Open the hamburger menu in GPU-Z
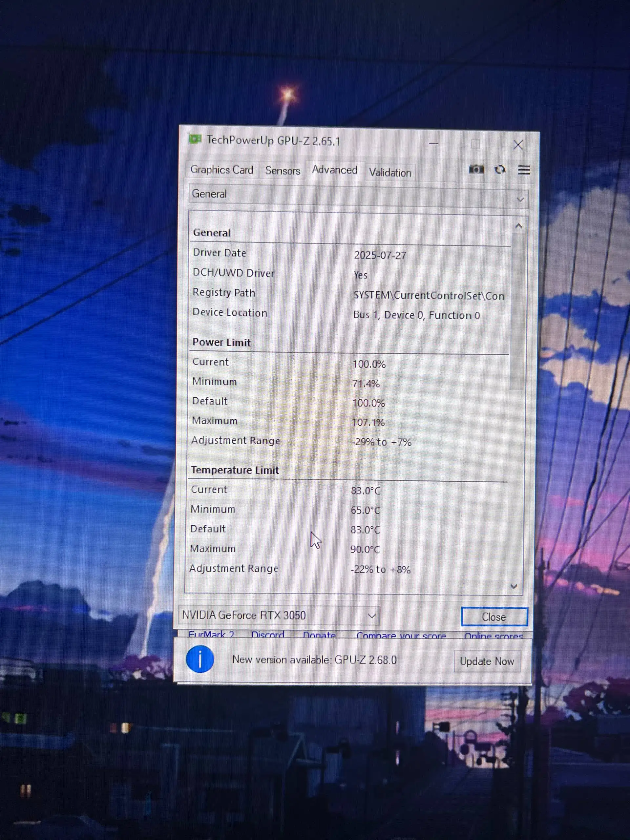The width and height of the screenshot is (630, 840). click(x=524, y=170)
